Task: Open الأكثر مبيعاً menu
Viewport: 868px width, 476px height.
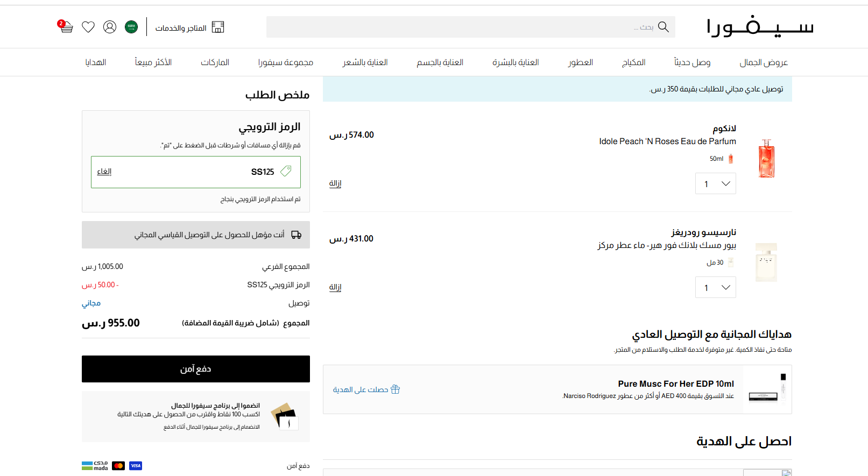Action: pyautogui.click(x=153, y=62)
